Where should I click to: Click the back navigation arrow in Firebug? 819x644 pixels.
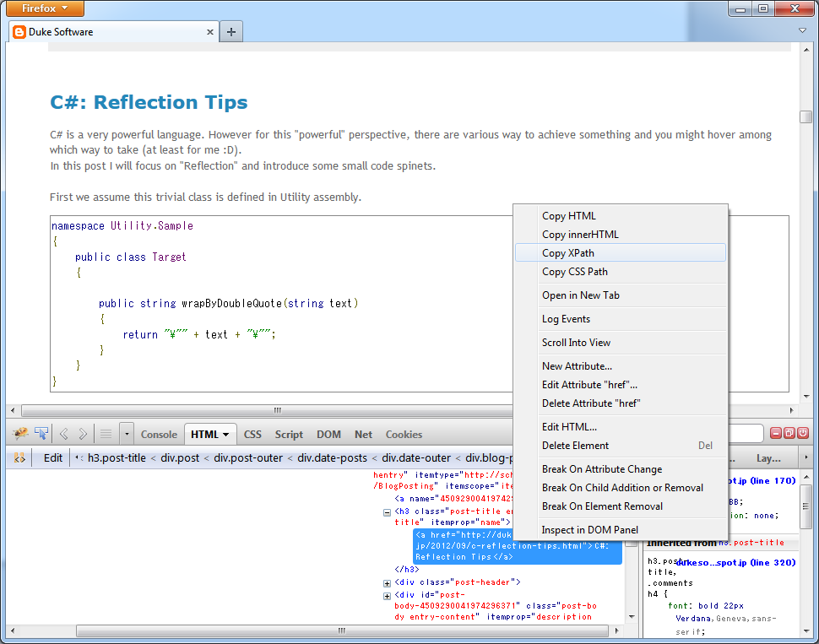(62, 434)
